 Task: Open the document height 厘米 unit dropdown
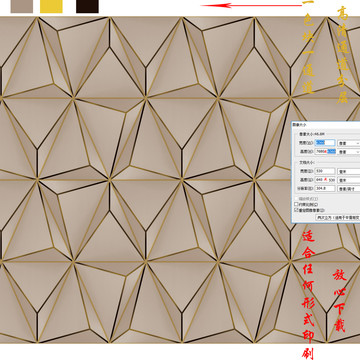click(349, 180)
